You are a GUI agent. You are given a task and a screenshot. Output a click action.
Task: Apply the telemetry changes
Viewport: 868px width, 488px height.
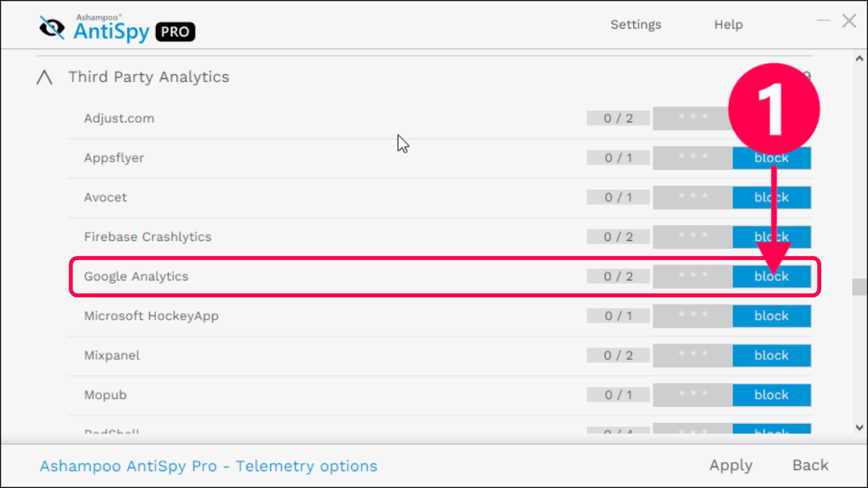pyautogui.click(x=731, y=466)
